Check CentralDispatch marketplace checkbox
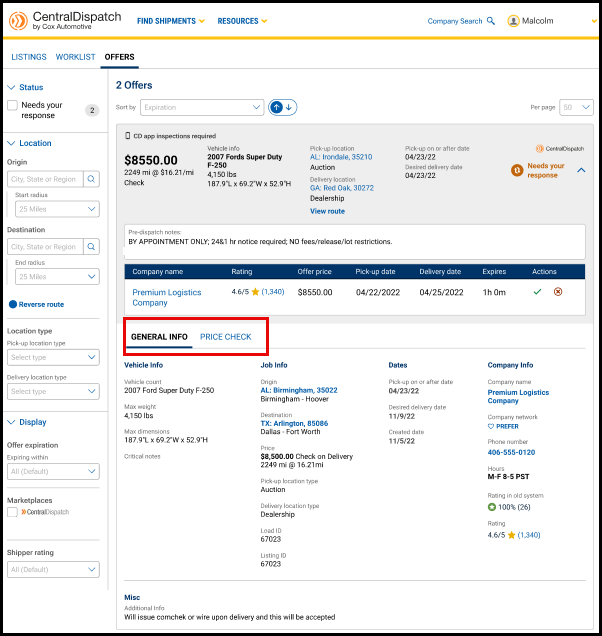Viewport: 602px width, 636px height. coord(13,512)
